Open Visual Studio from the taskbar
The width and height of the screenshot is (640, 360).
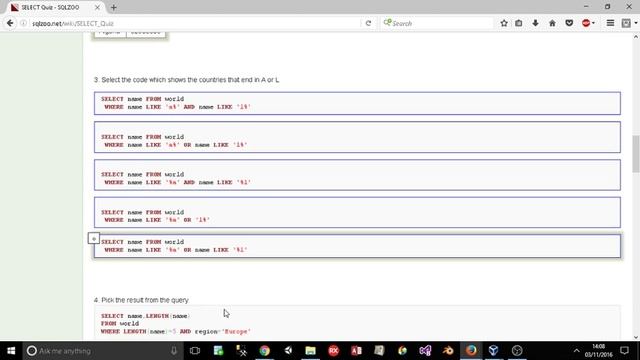point(425,351)
